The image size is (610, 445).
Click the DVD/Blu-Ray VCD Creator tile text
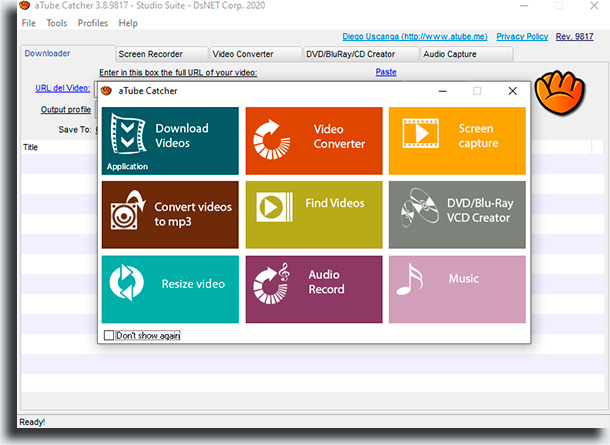coord(480,210)
